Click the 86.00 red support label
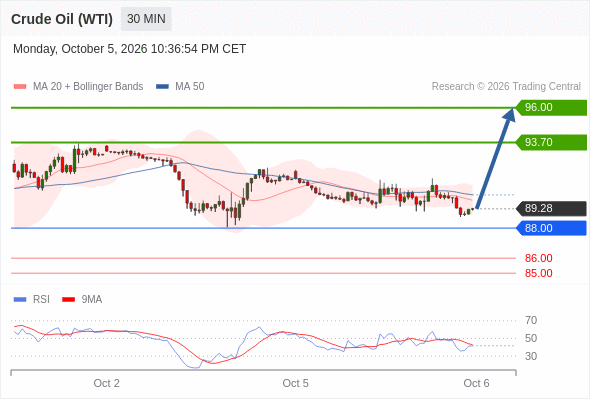 pos(538,258)
